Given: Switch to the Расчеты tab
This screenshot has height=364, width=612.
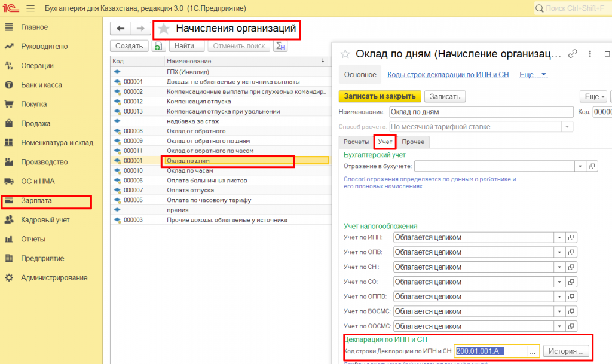Looking at the screenshot, I should point(356,142).
